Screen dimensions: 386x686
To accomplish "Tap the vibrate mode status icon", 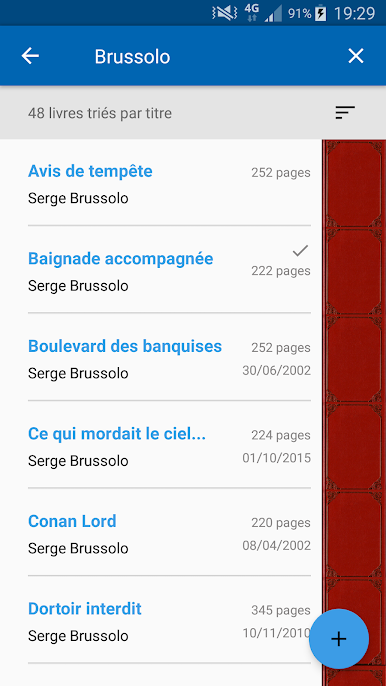I will click(x=224, y=13).
